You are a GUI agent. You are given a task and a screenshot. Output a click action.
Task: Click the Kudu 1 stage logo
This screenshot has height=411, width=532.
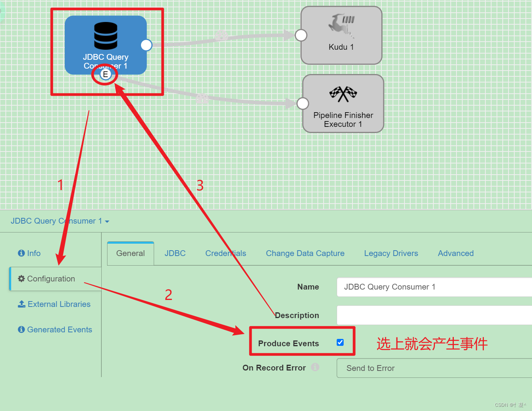tap(342, 26)
